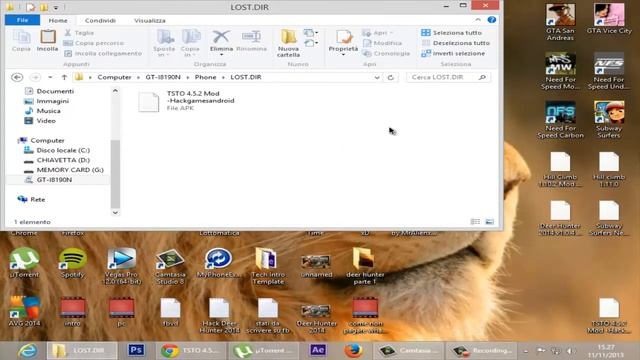Open Documenti in the navigation pane

pyautogui.click(x=50, y=91)
